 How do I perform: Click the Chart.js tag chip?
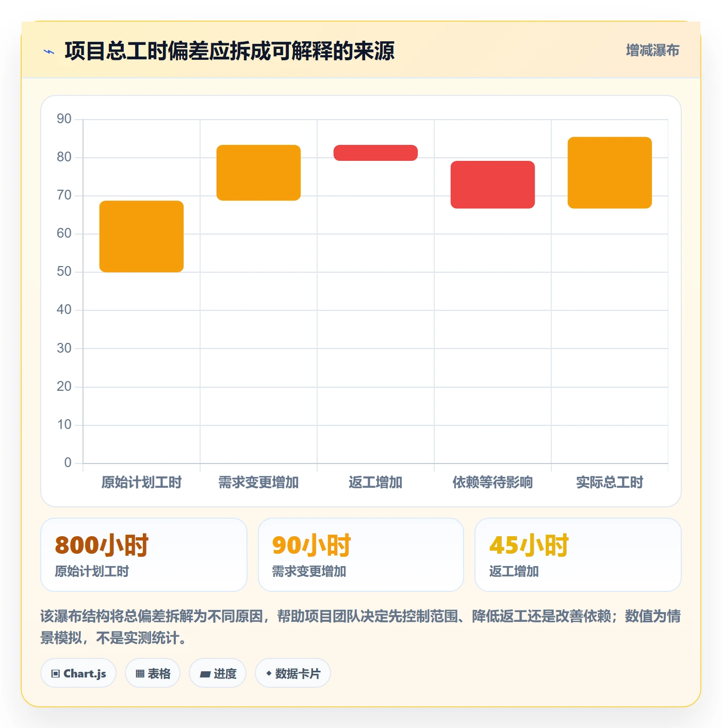point(78,673)
